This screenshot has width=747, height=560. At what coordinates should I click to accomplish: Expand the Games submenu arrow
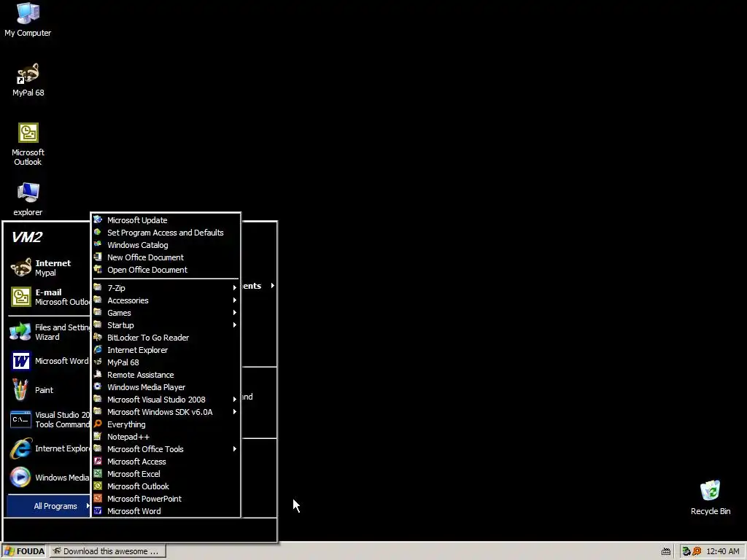point(234,312)
